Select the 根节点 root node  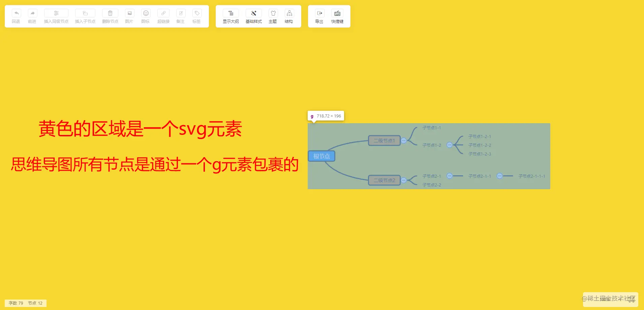[321, 156]
